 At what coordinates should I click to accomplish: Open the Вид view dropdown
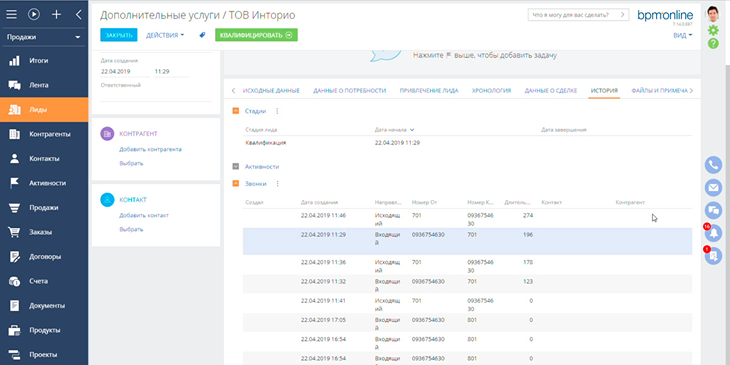pos(683,35)
